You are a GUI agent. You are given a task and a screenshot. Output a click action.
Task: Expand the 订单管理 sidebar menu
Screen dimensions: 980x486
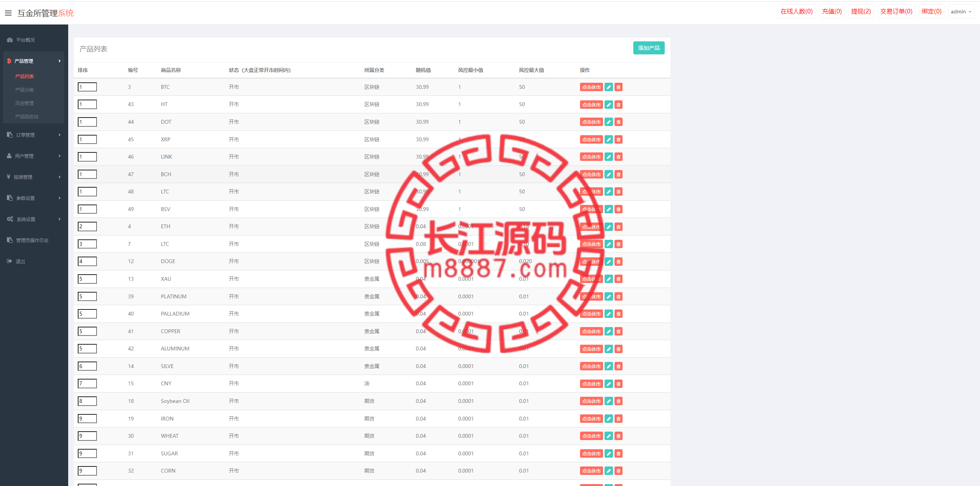pos(34,135)
